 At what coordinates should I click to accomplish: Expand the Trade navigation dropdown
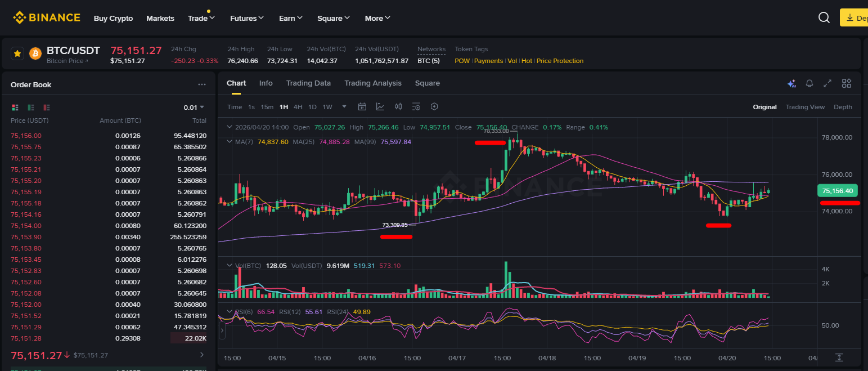click(x=201, y=18)
